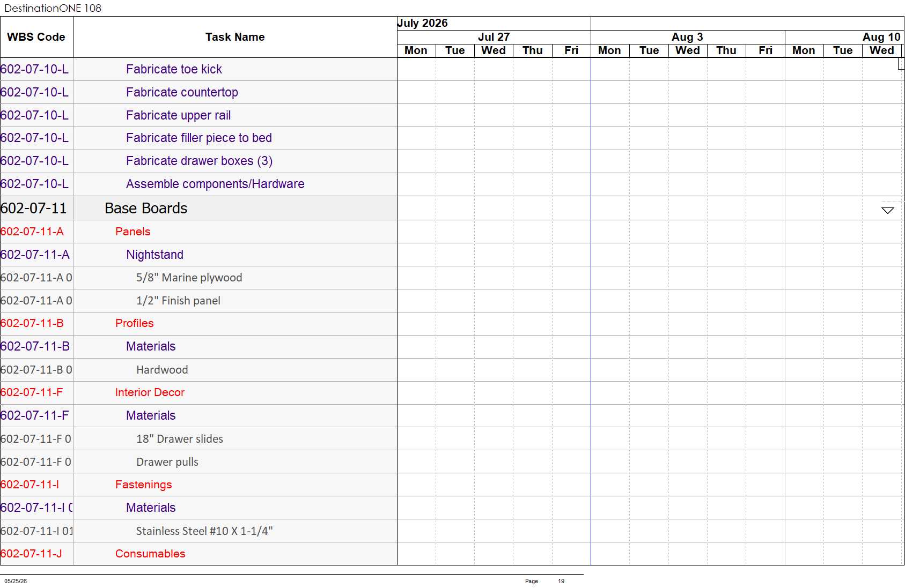The image size is (905, 588).
Task: Click the 18" Drawer slides item
Action: click(179, 439)
